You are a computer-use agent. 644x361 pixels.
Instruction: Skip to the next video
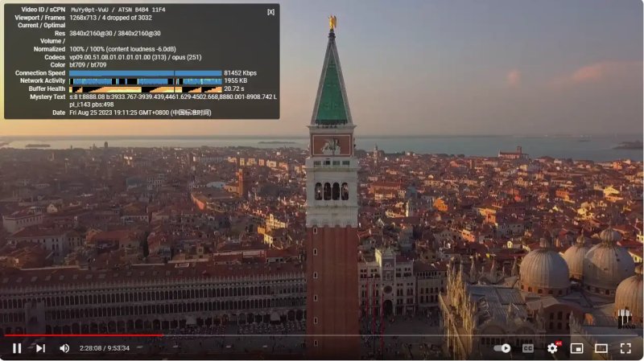click(x=40, y=348)
